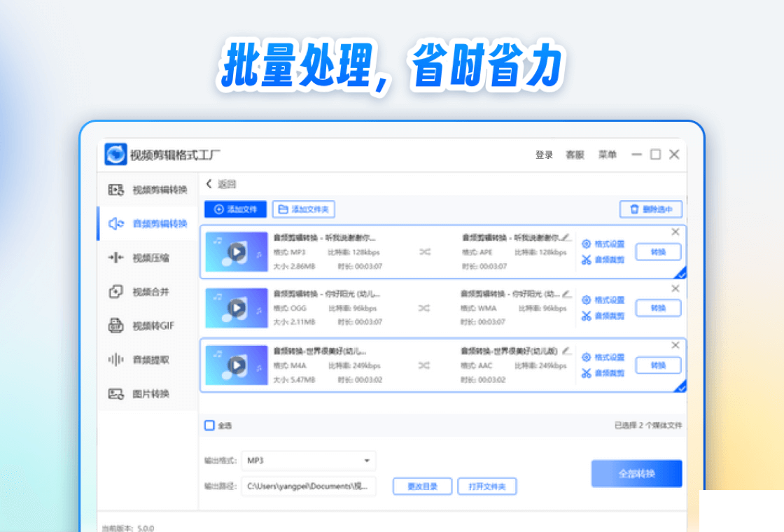Open the 菜单 menu
The width and height of the screenshot is (784, 532).
(x=608, y=155)
